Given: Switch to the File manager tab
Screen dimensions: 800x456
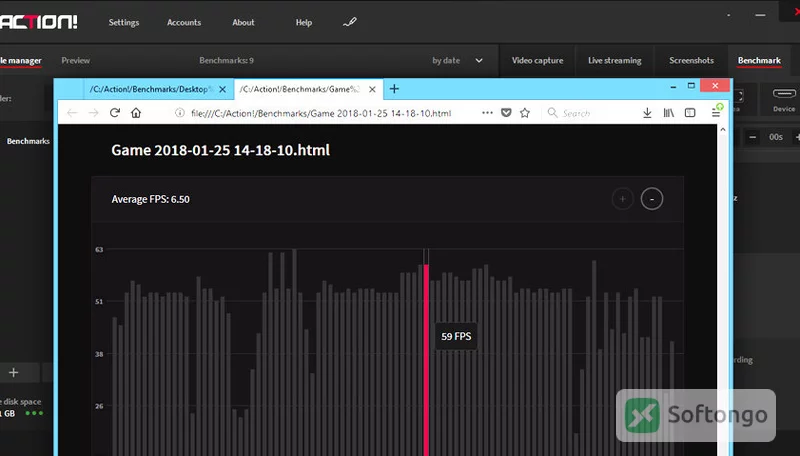Looking at the screenshot, I should (21, 61).
